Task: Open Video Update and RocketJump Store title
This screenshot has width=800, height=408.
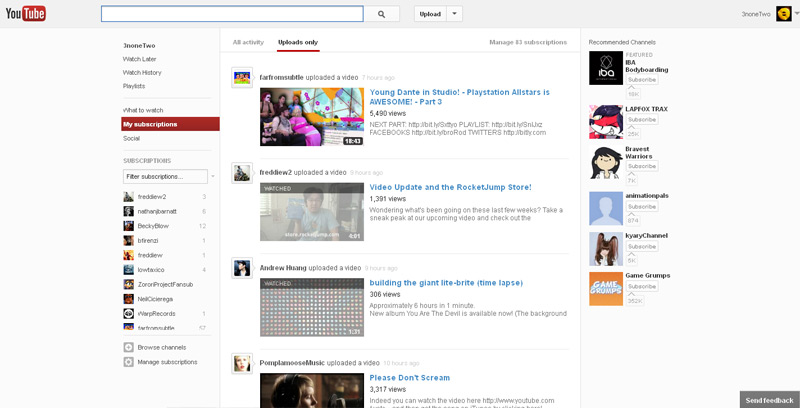Action: tap(450, 187)
